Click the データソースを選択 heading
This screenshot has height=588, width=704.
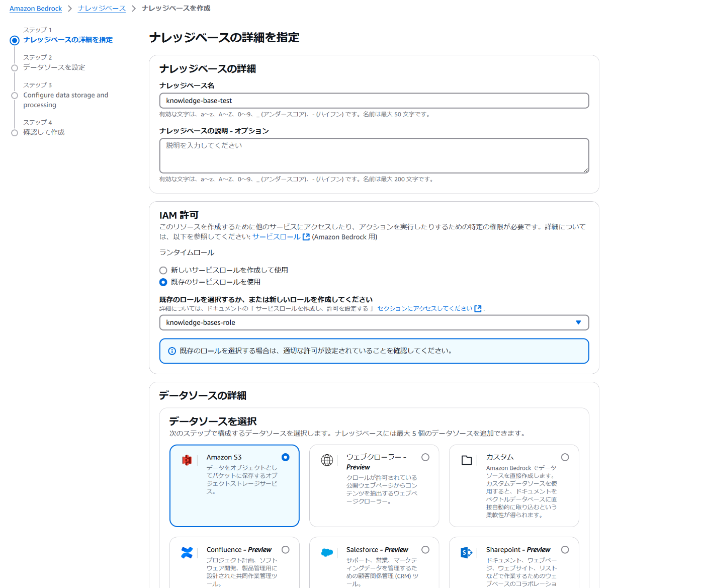213,422
